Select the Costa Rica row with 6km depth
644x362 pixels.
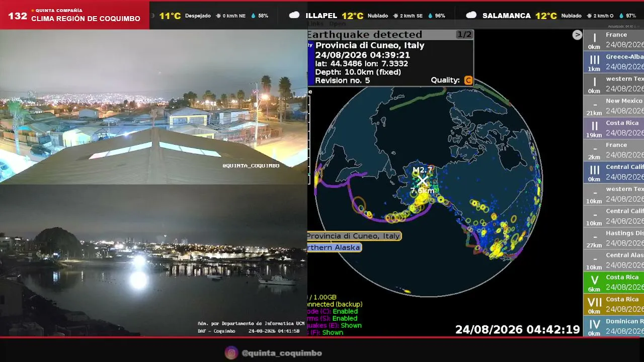[614, 283]
